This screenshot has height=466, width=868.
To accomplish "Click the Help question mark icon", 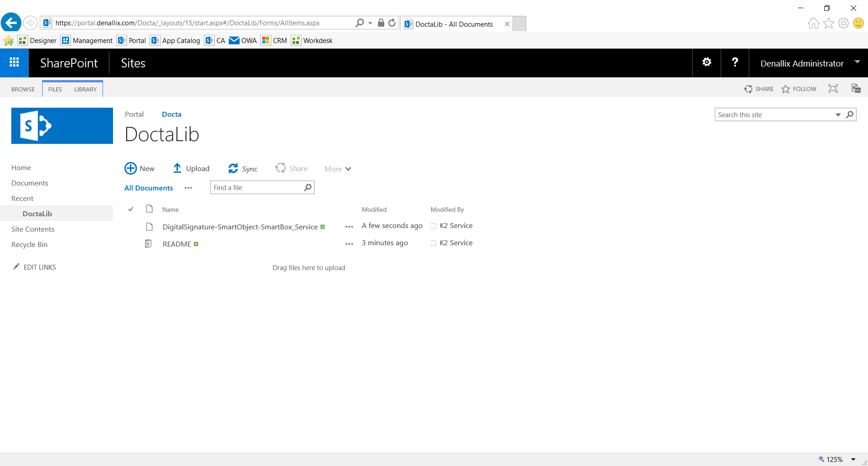I will [x=735, y=62].
